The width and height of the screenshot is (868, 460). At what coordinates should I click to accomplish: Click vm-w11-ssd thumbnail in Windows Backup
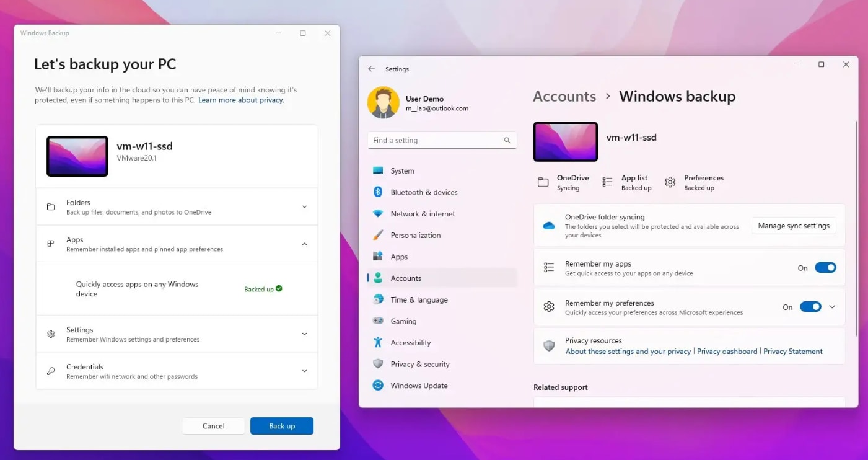pos(77,156)
